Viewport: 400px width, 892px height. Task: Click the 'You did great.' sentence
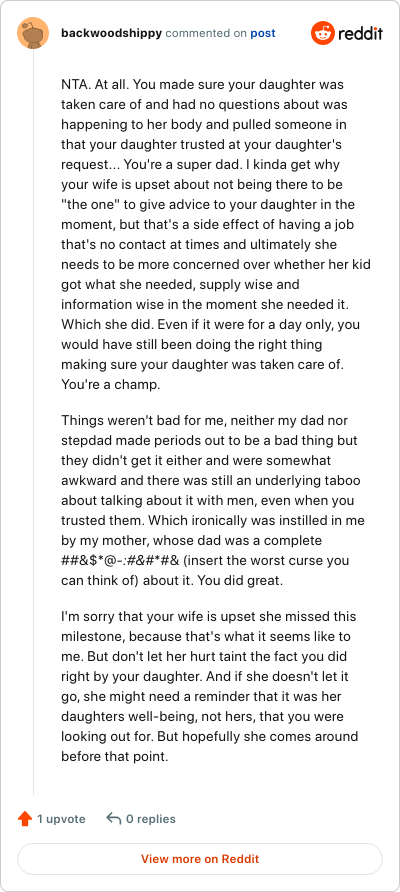(249, 580)
